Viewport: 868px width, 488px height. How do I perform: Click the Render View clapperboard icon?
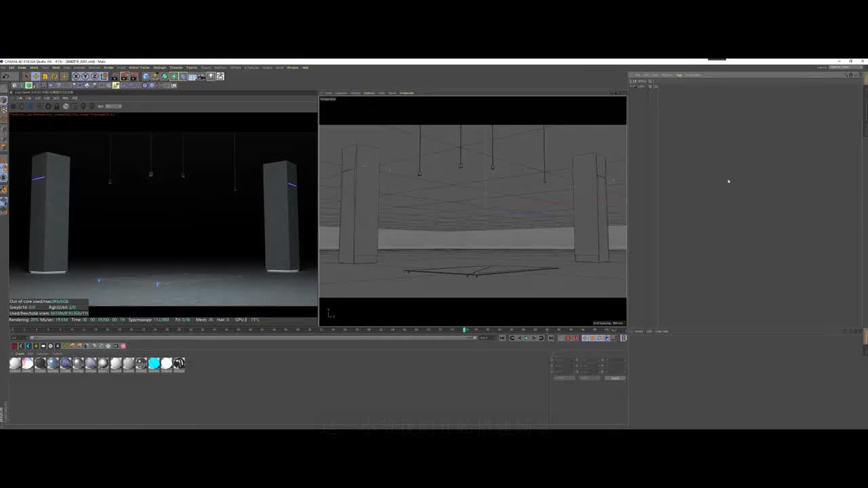[115, 76]
